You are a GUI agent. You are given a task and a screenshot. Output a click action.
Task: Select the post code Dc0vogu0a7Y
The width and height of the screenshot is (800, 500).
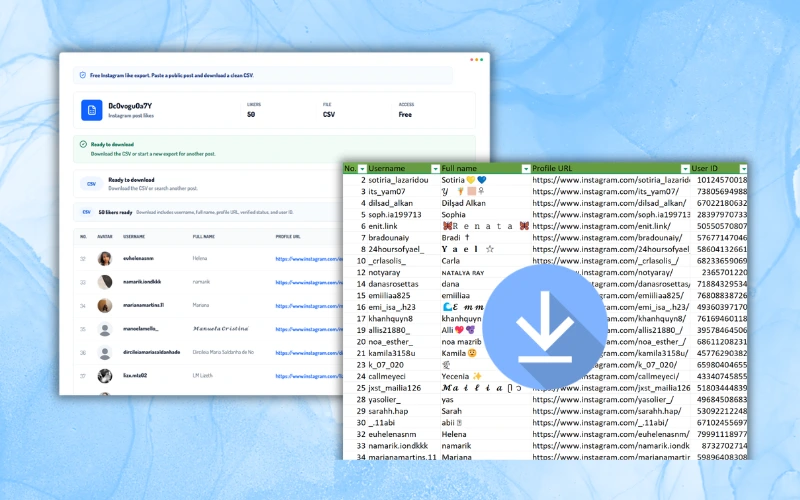coord(130,106)
